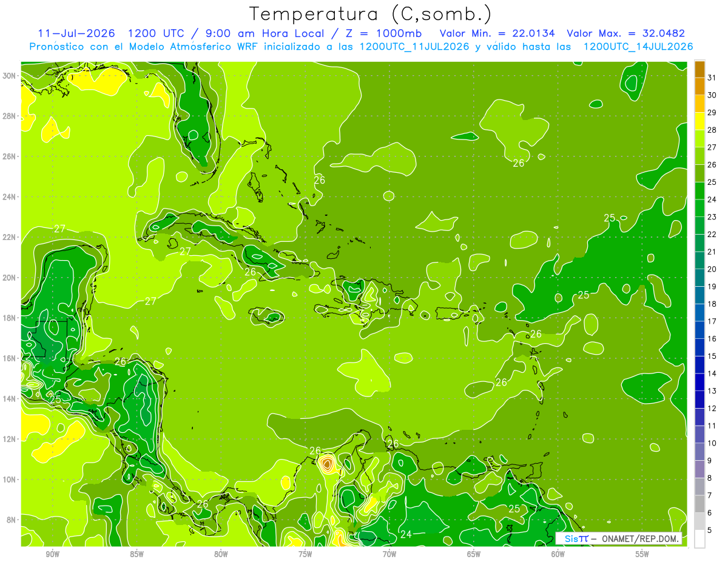
Task: Click the "24N" latitude axis label
Action: [9, 197]
